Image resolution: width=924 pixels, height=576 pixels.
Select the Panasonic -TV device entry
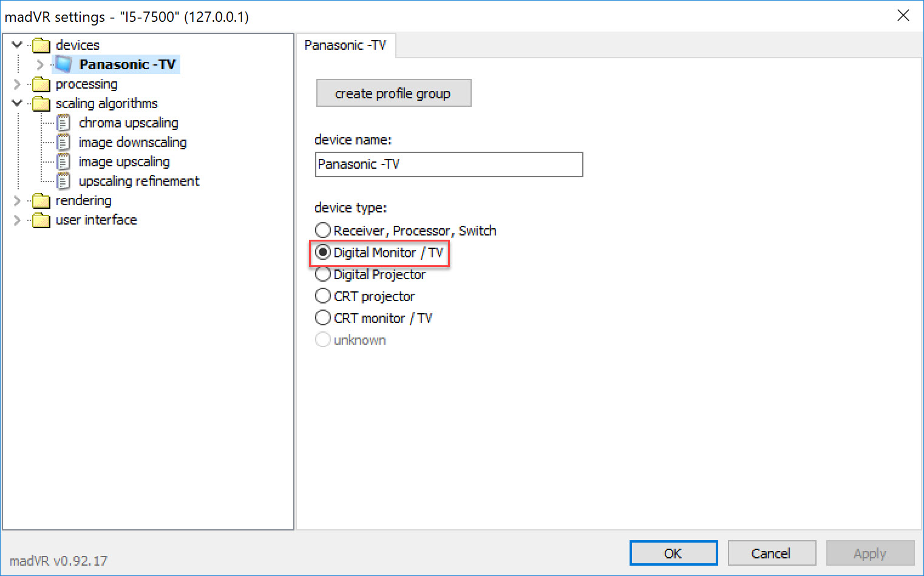point(127,64)
